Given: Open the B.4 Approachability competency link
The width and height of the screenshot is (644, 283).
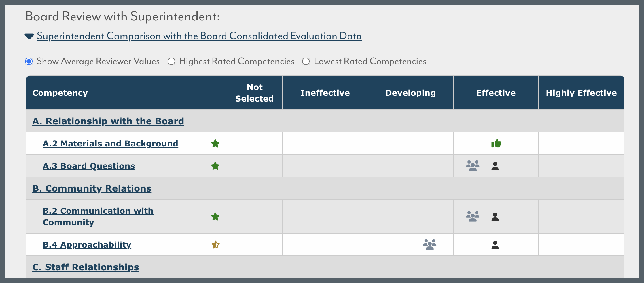Looking at the screenshot, I should click(x=87, y=244).
